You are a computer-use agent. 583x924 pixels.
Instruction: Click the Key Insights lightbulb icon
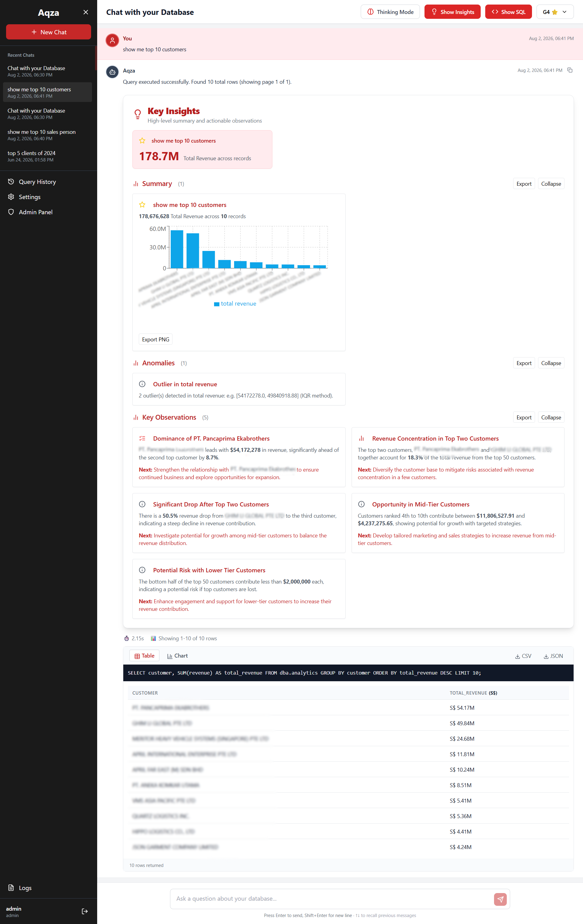tap(138, 114)
